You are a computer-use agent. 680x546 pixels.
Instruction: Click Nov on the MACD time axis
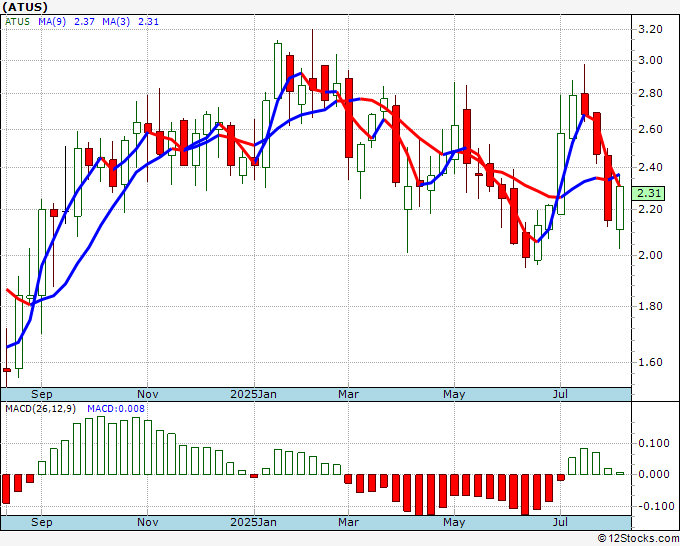tap(147, 522)
